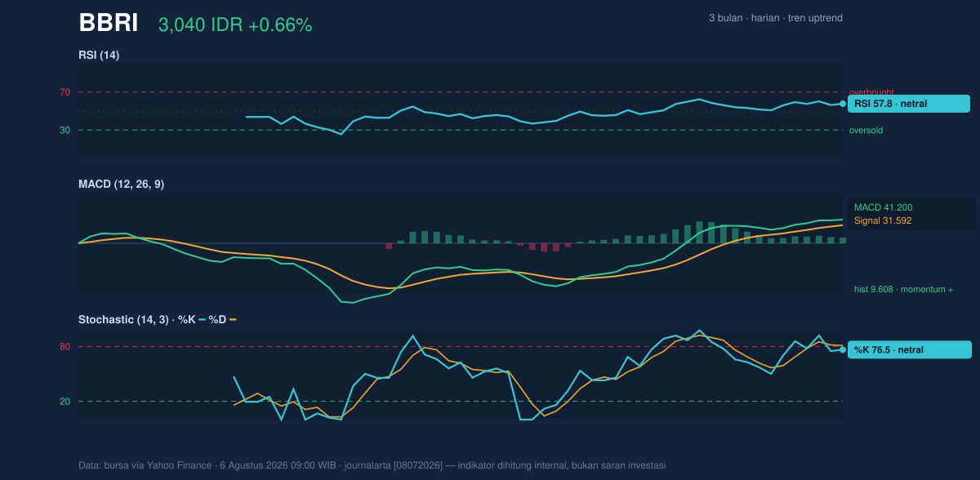Click the '3 bulan · harian · tren uptrend' label
980x480 pixels.
pos(776,18)
